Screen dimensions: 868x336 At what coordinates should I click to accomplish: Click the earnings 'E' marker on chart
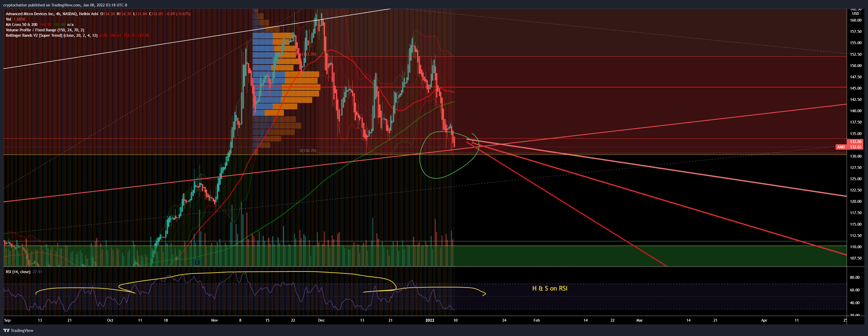coord(197,262)
